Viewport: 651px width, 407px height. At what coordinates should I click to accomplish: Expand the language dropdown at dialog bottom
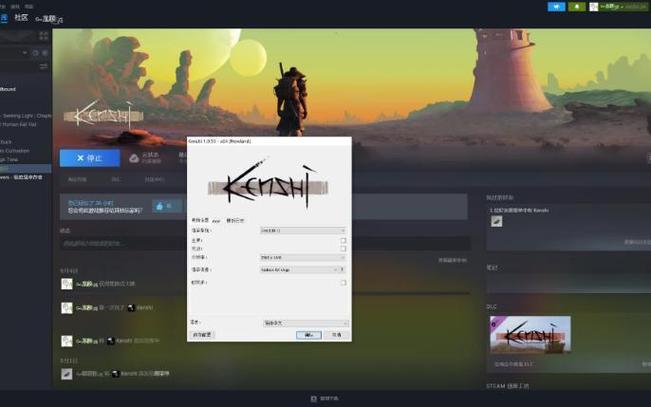point(306,323)
